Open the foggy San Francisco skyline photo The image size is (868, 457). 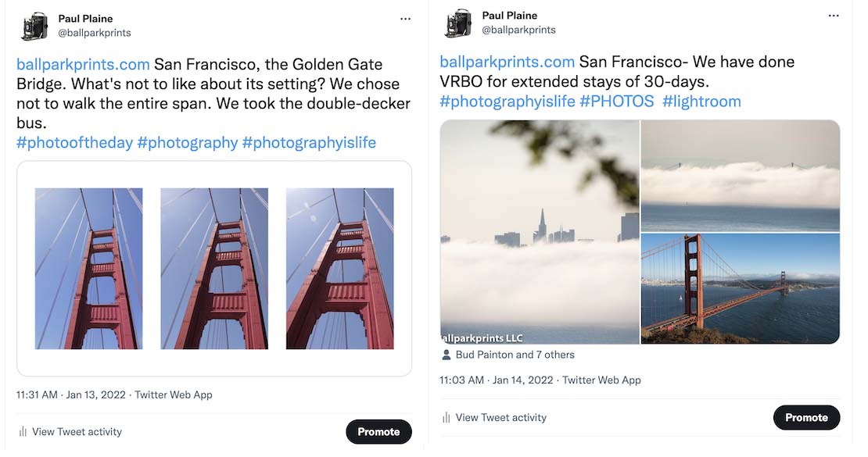540,232
